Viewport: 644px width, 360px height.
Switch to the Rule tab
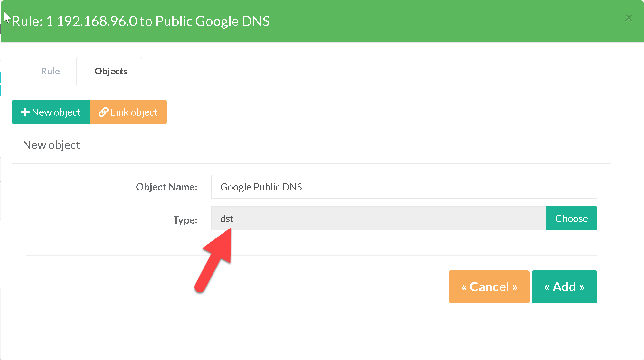50,71
